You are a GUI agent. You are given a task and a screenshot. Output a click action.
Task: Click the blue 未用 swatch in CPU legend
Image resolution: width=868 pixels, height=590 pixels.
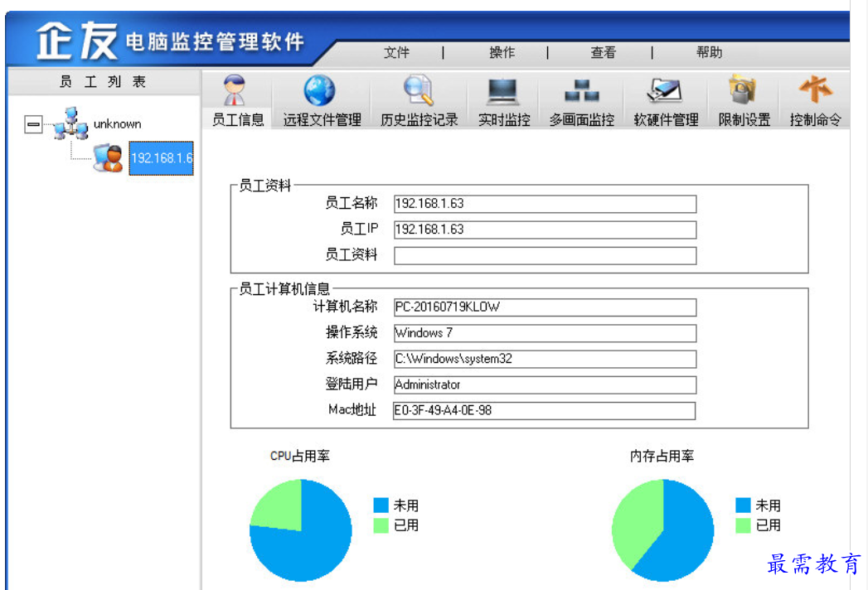(381, 505)
